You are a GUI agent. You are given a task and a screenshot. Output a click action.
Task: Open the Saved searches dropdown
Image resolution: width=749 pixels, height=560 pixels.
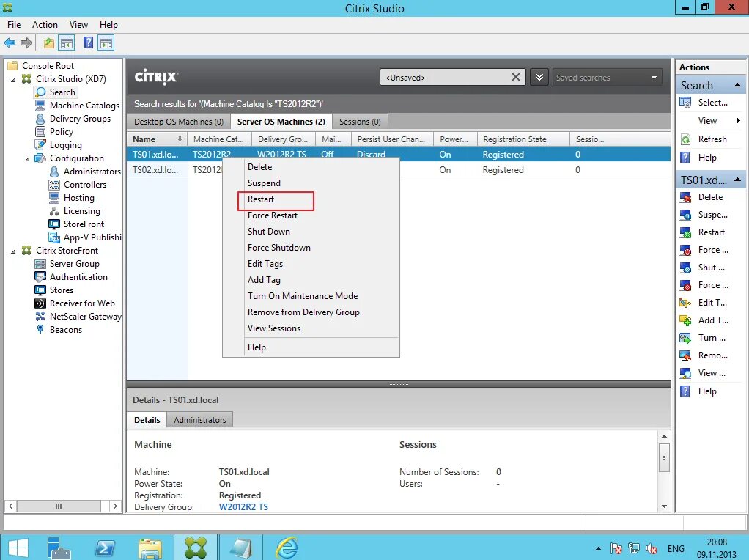[653, 77]
